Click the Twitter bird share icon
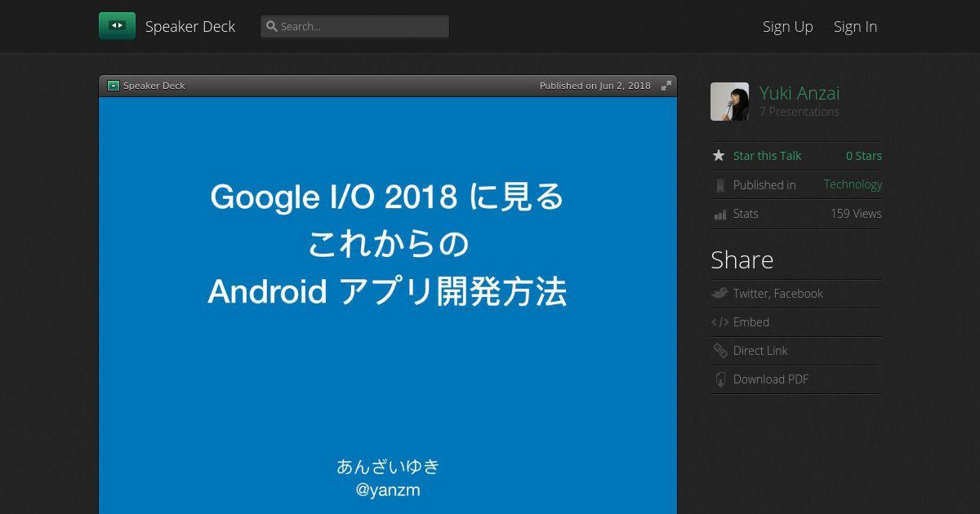The width and height of the screenshot is (980, 514). 719,294
